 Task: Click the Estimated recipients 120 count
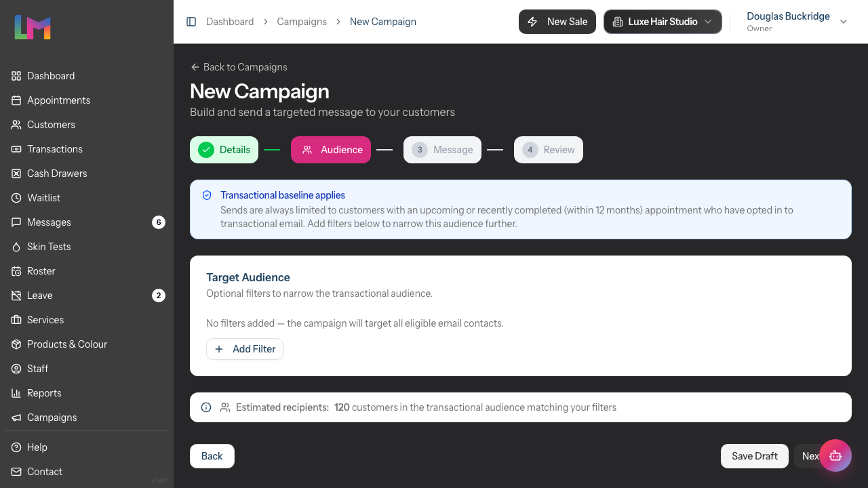tap(342, 407)
